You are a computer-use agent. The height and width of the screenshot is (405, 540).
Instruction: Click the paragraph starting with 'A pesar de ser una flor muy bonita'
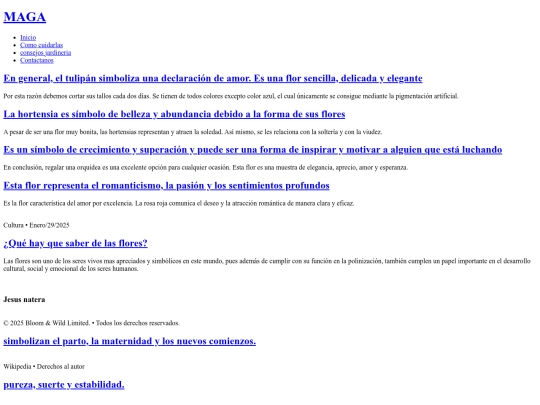(x=193, y=132)
